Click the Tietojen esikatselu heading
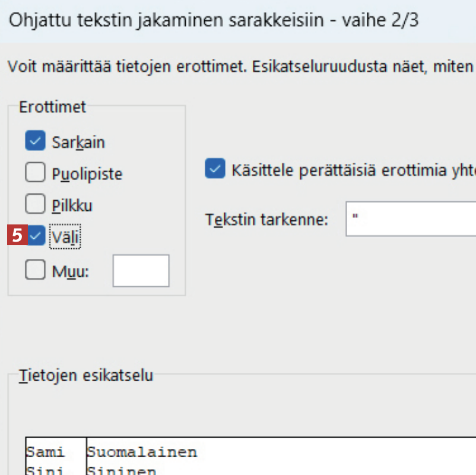 (86, 375)
